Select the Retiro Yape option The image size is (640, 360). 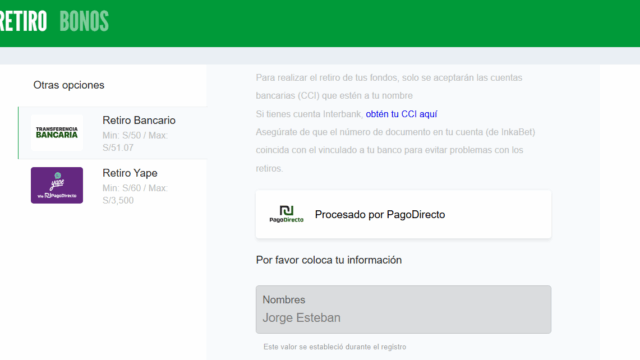(x=113, y=186)
